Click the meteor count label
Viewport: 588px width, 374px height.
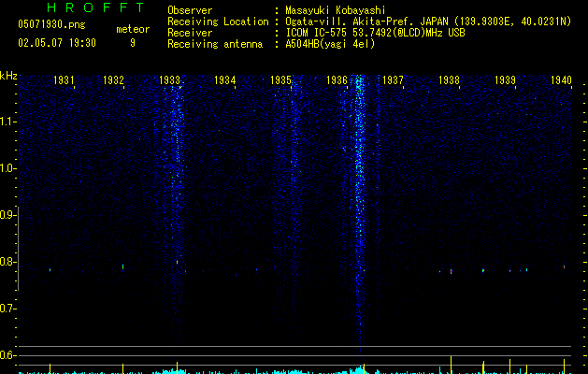(x=133, y=29)
